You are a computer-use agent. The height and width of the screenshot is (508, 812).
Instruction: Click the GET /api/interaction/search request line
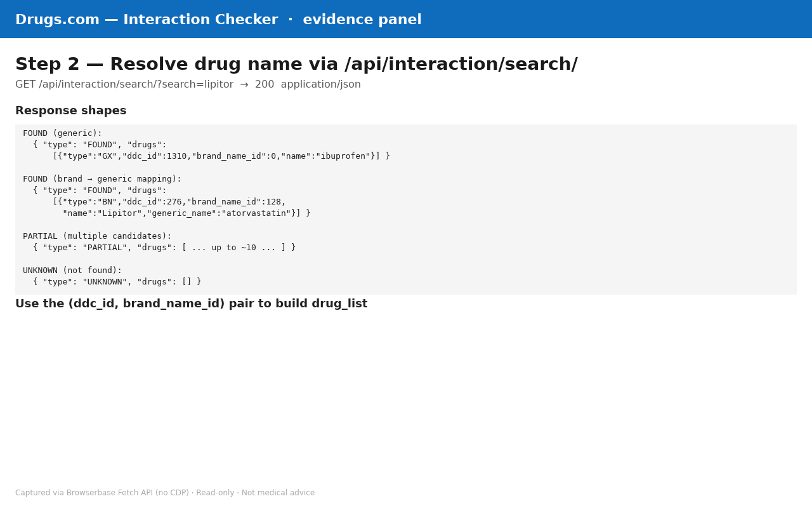point(188,84)
